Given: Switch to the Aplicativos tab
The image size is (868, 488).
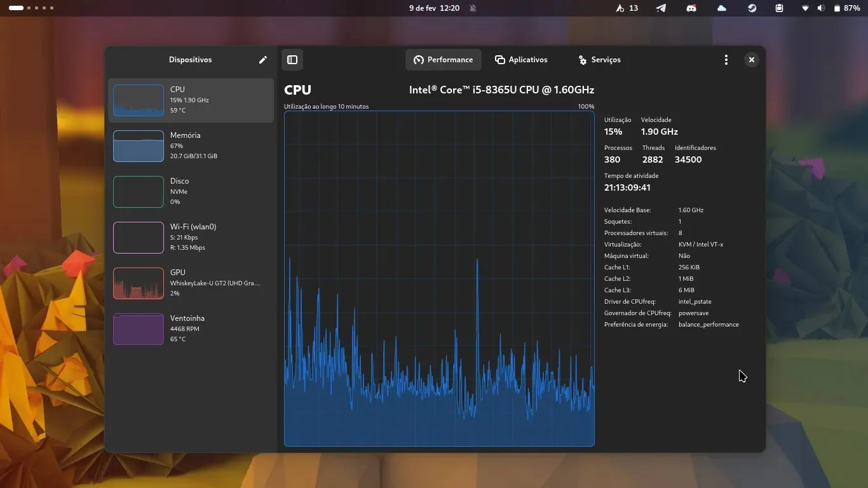Looking at the screenshot, I should [x=521, y=60].
